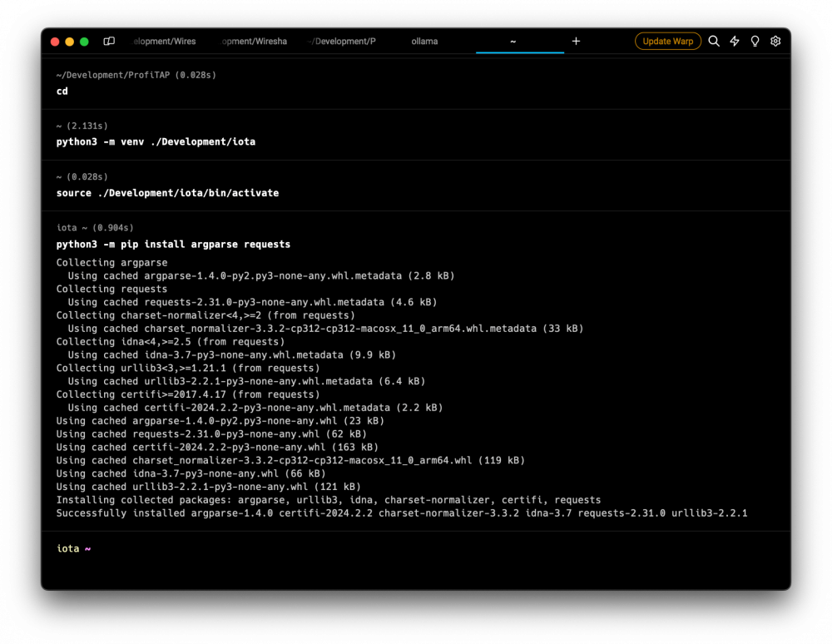
Task: Open the lightbulb resource center icon
Action: [x=755, y=42]
